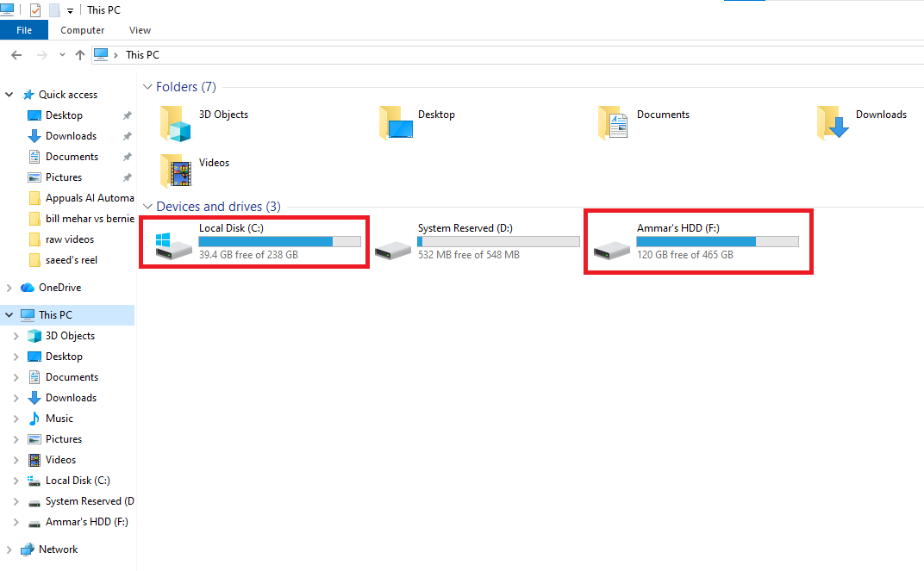Expand Documents under This PC tree
This screenshot has height=571, width=924.
(16, 377)
